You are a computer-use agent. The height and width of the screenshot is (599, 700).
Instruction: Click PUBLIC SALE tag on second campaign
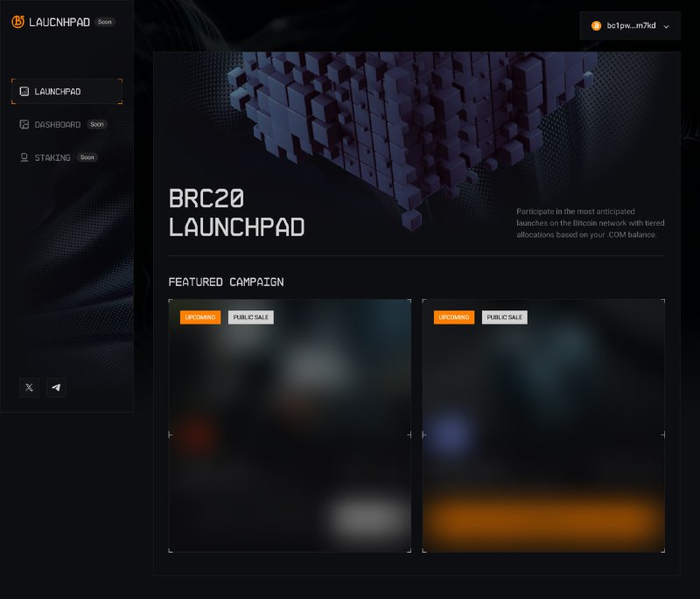[x=505, y=317]
